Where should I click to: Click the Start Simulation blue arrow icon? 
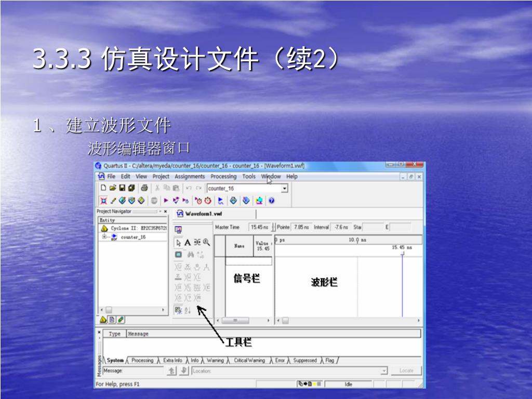[x=220, y=201]
